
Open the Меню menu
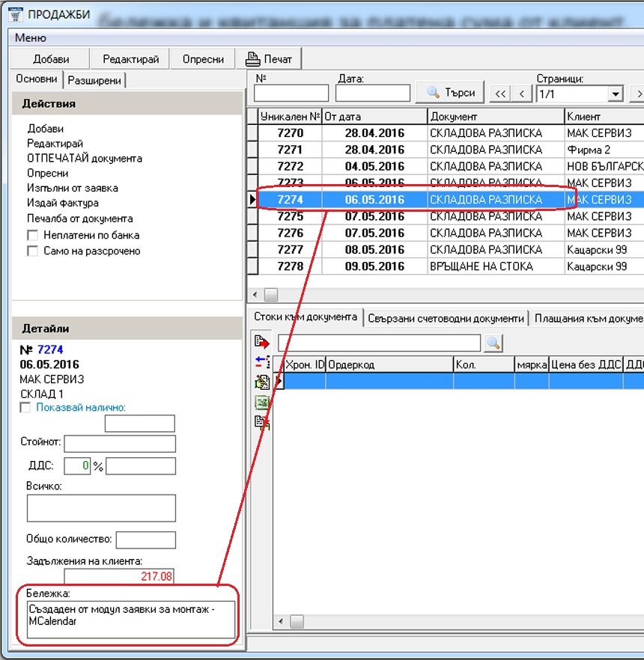tap(30, 38)
